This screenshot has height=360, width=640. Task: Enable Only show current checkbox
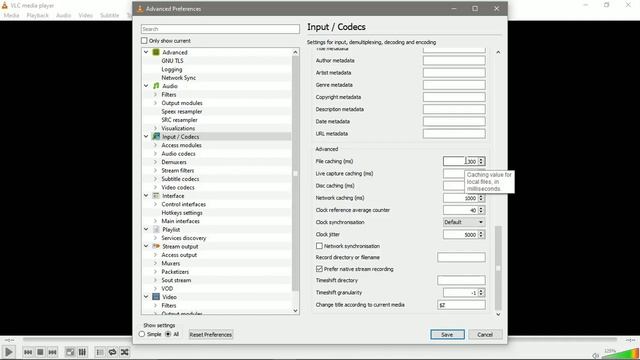pyautogui.click(x=144, y=40)
